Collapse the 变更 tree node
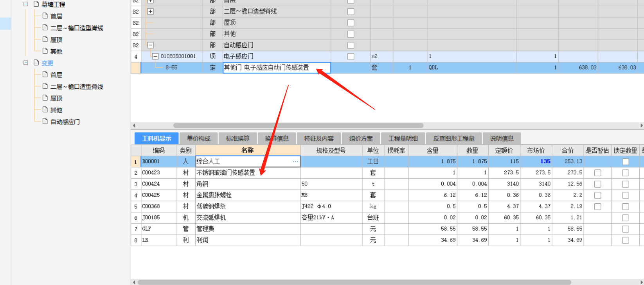Viewport: 644px width, 285px height. (x=26, y=63)
